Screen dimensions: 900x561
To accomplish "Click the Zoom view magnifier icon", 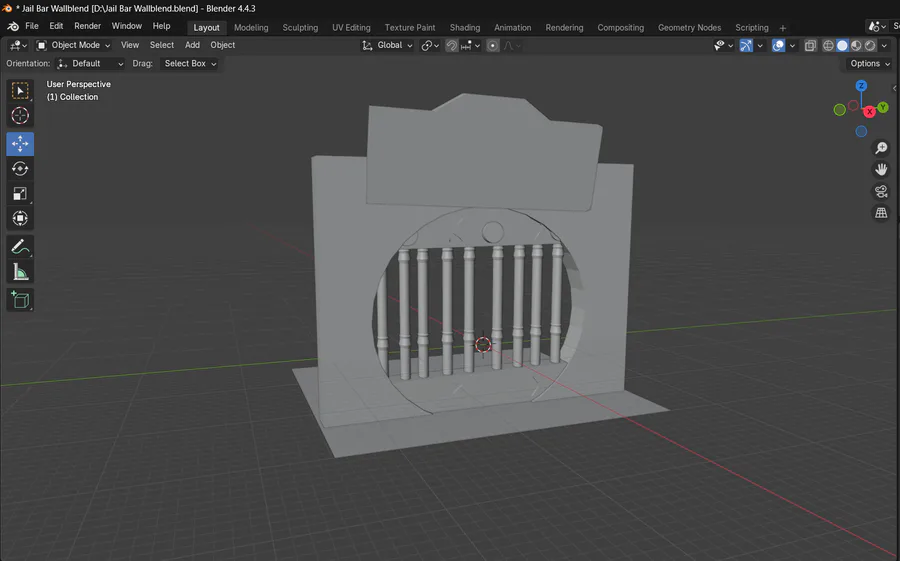I will (881, 148).
